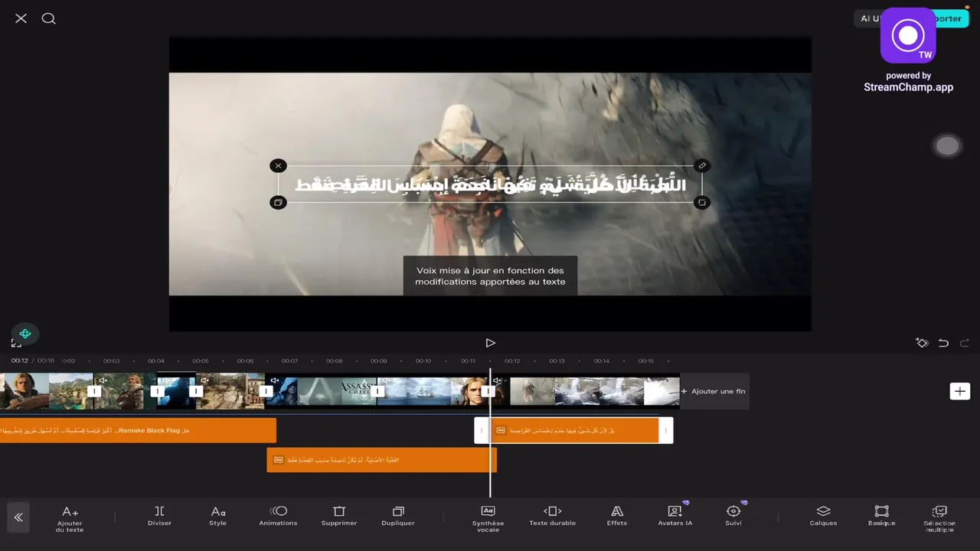Open the search magnifier icon

tap(49, 18)
